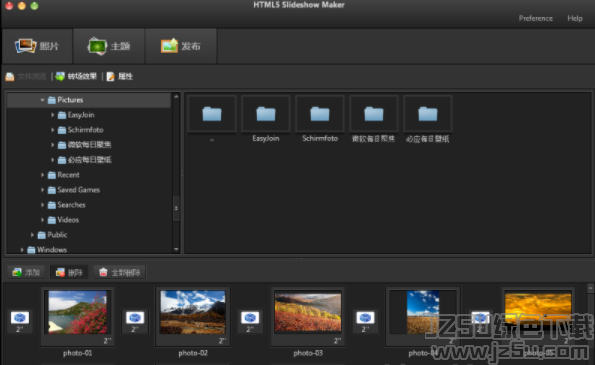Open the 必应每日壁纸 folder icon
595x365 pixels.
tap(428, 114)
